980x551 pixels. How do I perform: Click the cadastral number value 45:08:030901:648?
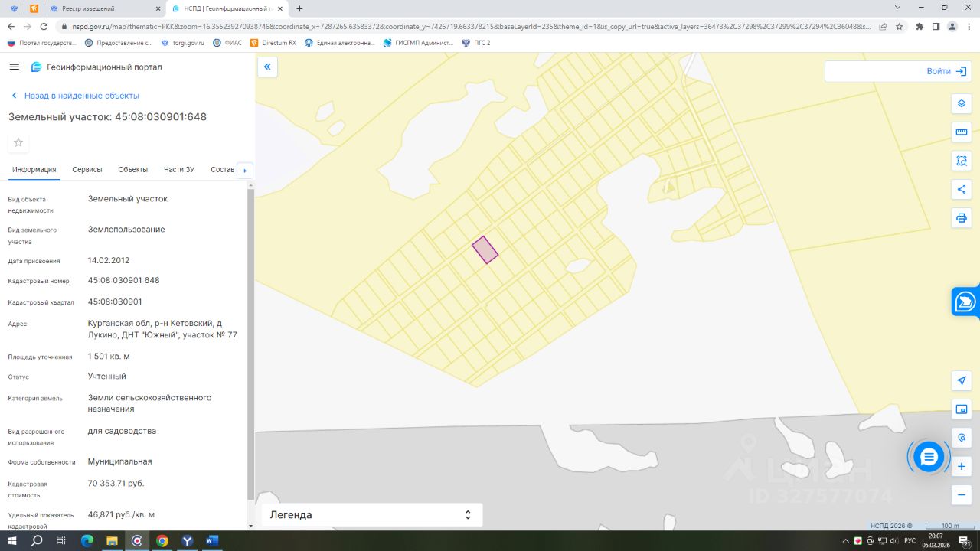124,280
